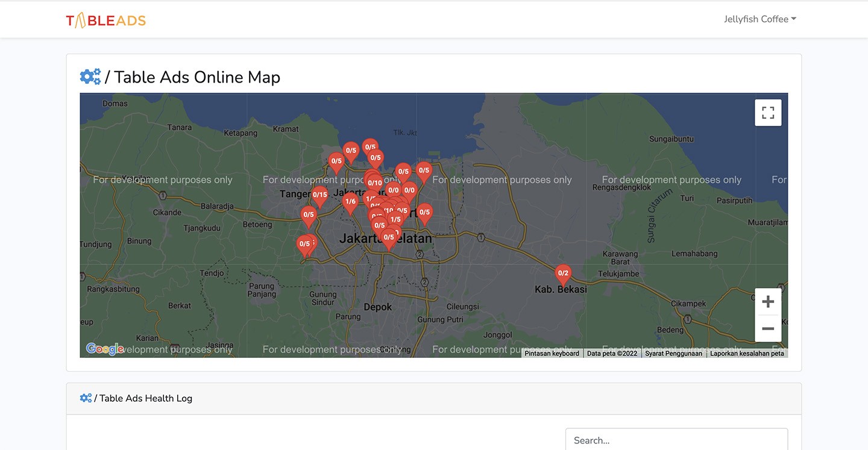
Task: Select the 0/10 map marker
Action: (375, 183)
